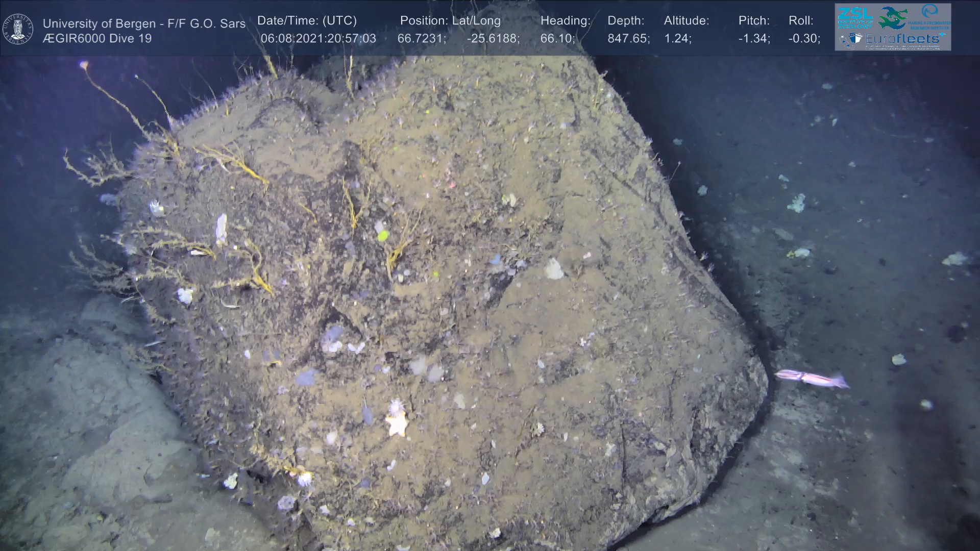Click the Date/Time (UTC) header label
The image size is (980, 551).
click(307, 21)
